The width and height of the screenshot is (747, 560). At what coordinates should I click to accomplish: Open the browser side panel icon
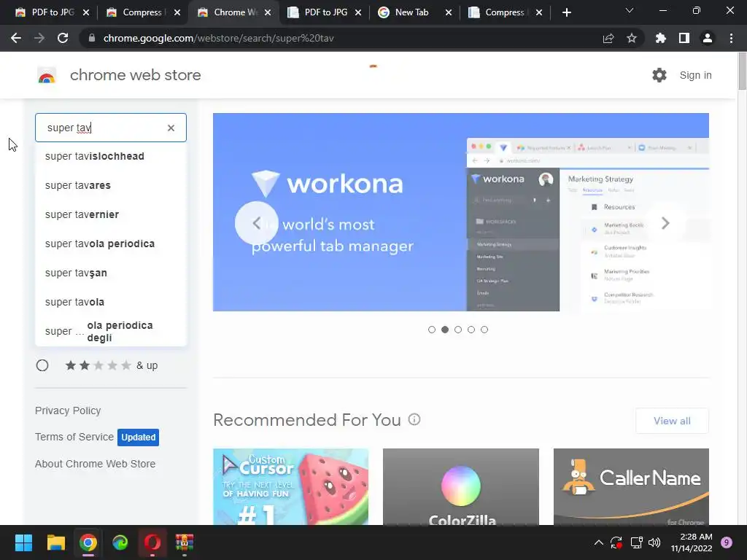pos(684,38)
